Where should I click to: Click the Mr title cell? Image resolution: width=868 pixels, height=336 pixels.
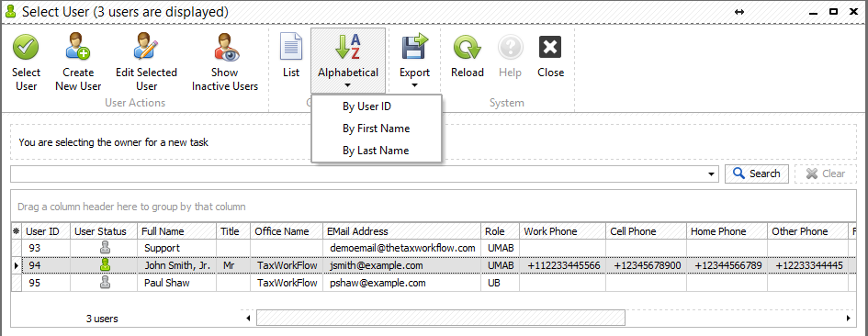tap(233, 265)
